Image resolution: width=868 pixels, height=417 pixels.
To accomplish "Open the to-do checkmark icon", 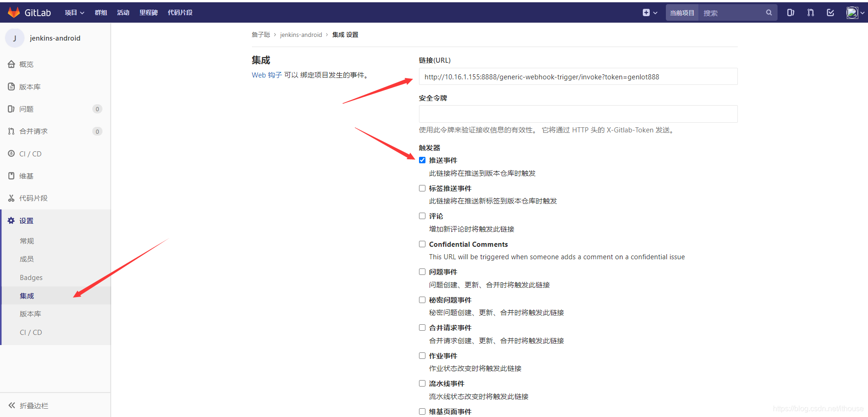I will coord(830,12).
